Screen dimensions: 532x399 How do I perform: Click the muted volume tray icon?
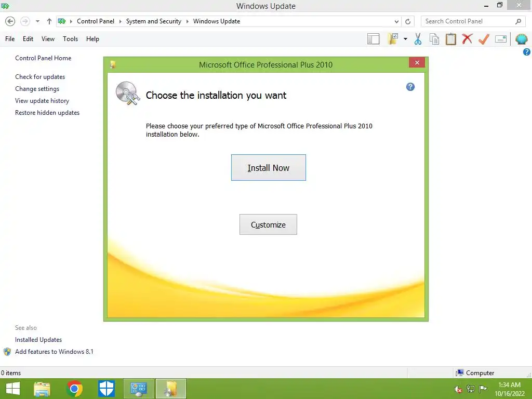pos(458,389)
